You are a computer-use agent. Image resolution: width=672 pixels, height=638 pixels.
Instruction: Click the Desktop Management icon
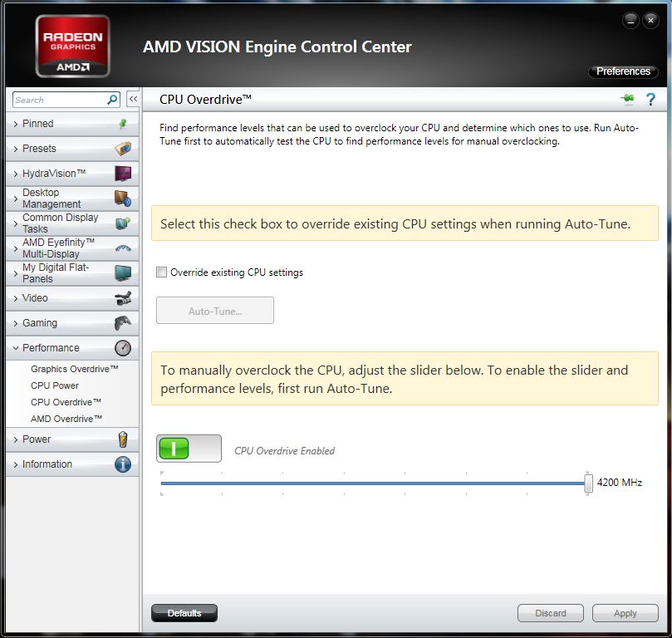123,199
